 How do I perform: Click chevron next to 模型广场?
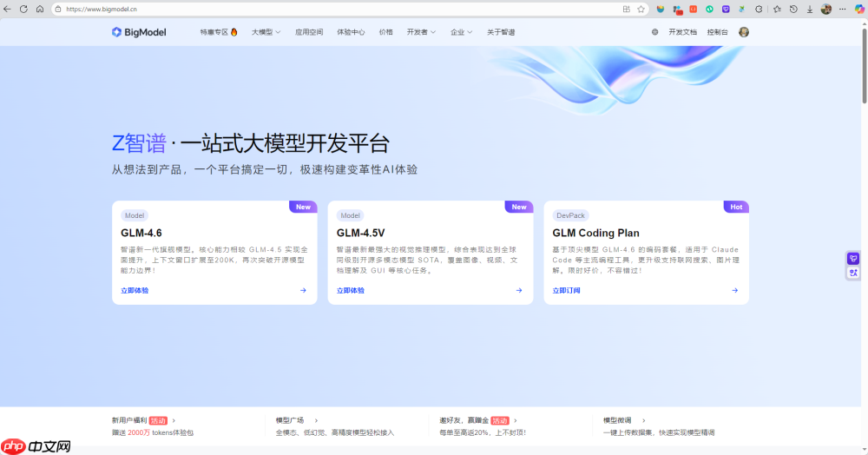(316, 420)
